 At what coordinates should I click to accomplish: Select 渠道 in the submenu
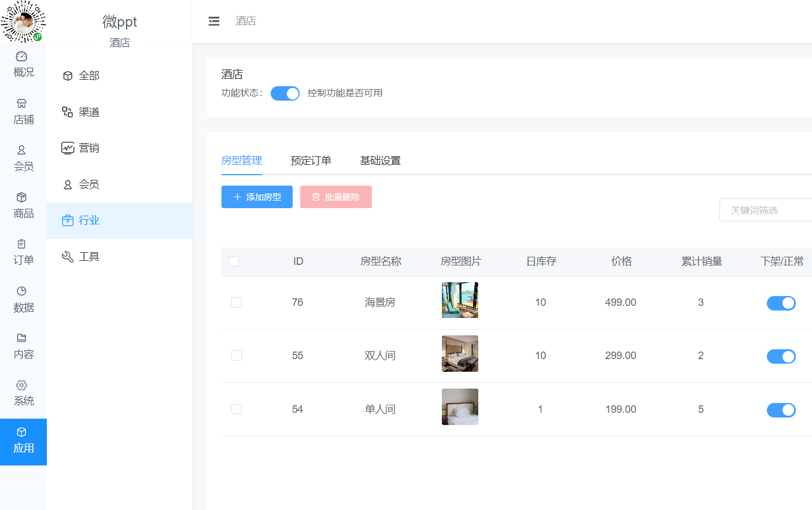pyautogui.click(x=120, y=112)
